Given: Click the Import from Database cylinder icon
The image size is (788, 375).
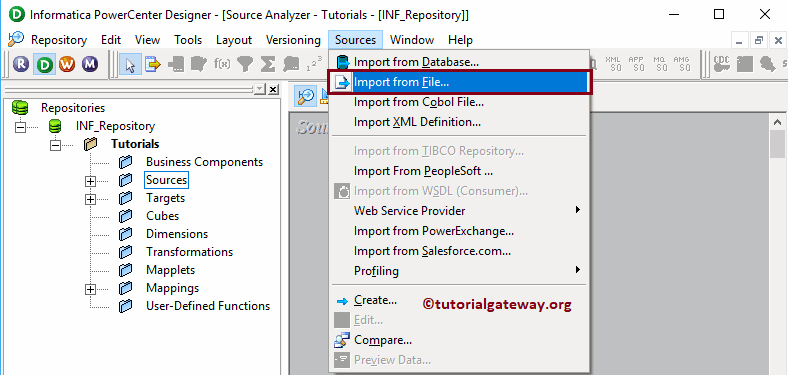Looking at the screenshot, I should [x=343, y=62].
